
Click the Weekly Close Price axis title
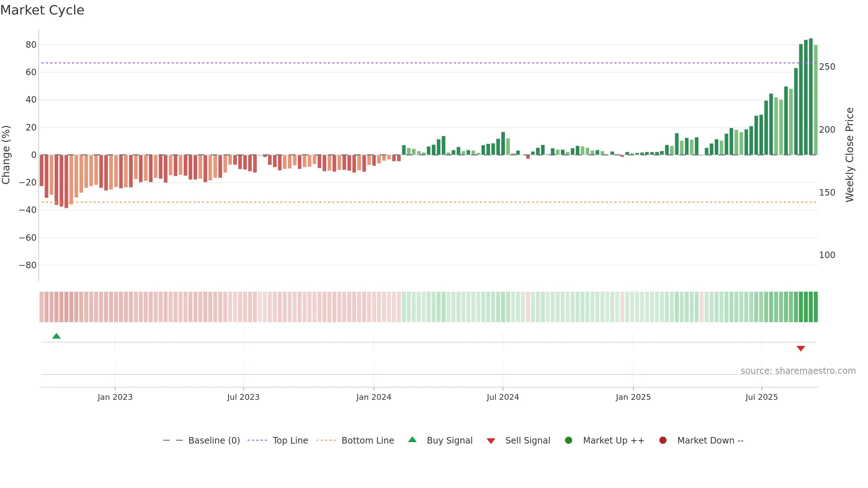[850, 155]
